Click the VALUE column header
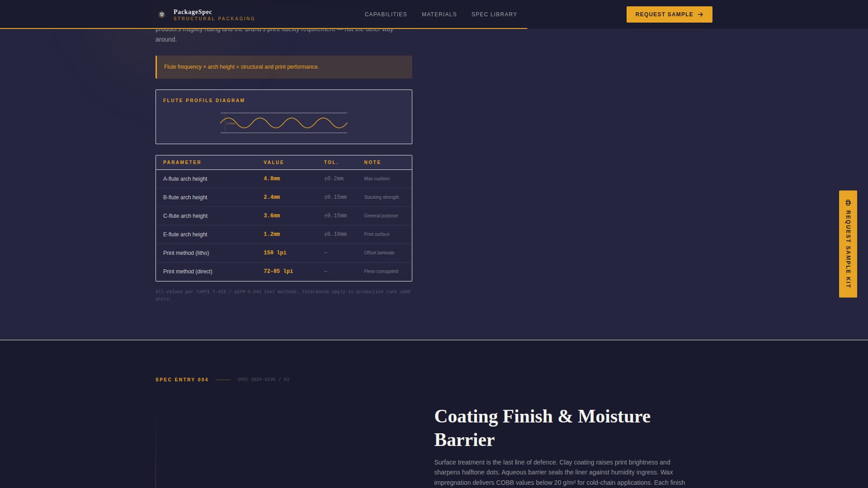The width and height of the screenshot is (868, 488). point(274,162)
